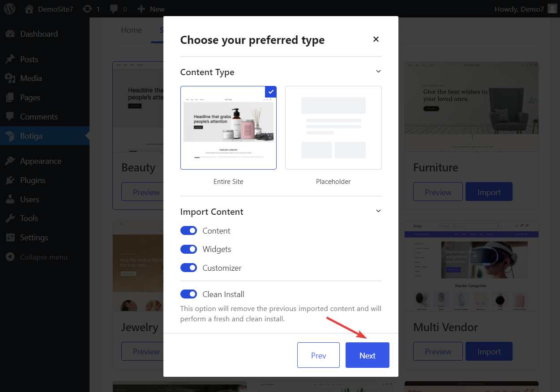Click the Entire Site label
The width and height of the screenshot is (560, 392).
point(228,182)
